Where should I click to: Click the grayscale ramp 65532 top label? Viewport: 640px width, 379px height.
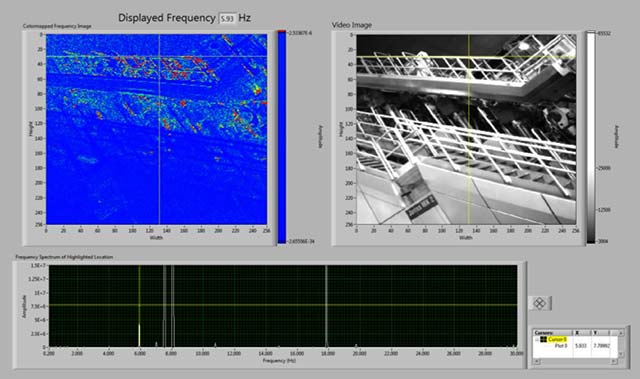click(604, 33)
